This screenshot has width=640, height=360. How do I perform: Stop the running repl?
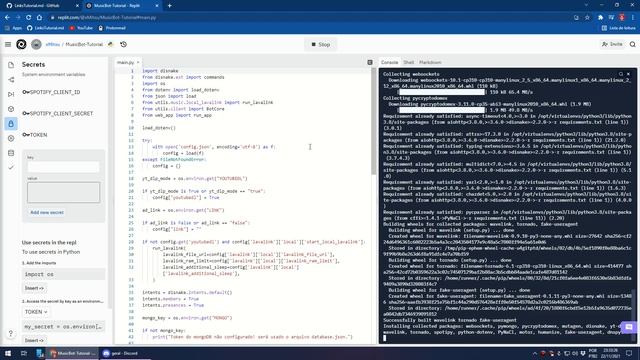tap(320, 44)
